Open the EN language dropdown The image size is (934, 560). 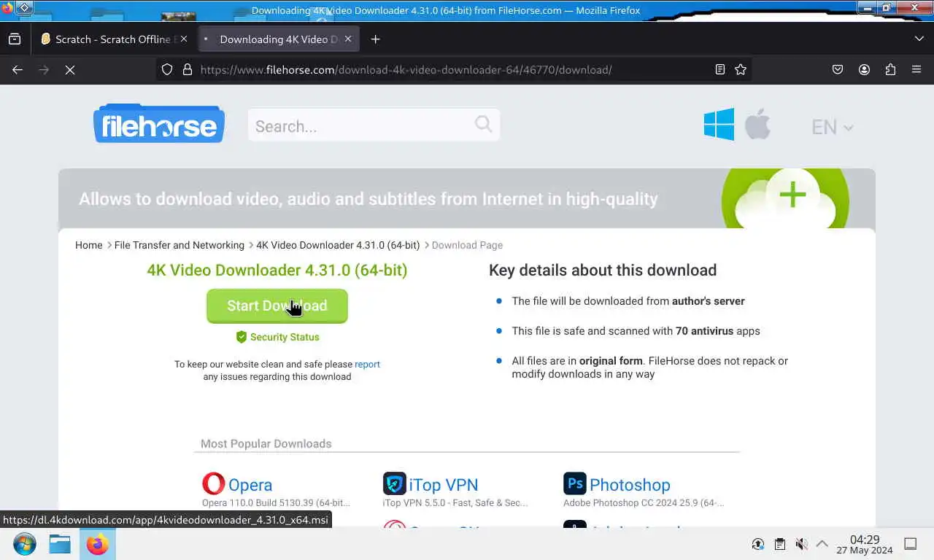(832, 127)
